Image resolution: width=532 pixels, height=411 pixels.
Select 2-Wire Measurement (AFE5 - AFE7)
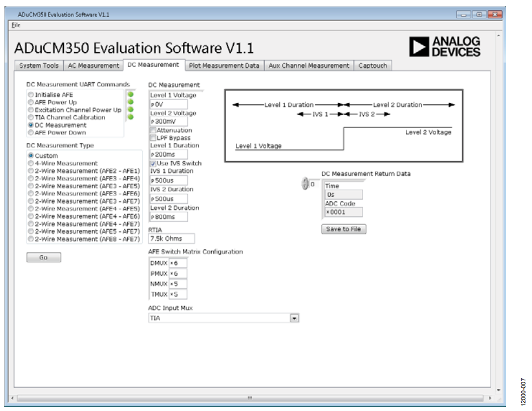(x=31, y=231)
